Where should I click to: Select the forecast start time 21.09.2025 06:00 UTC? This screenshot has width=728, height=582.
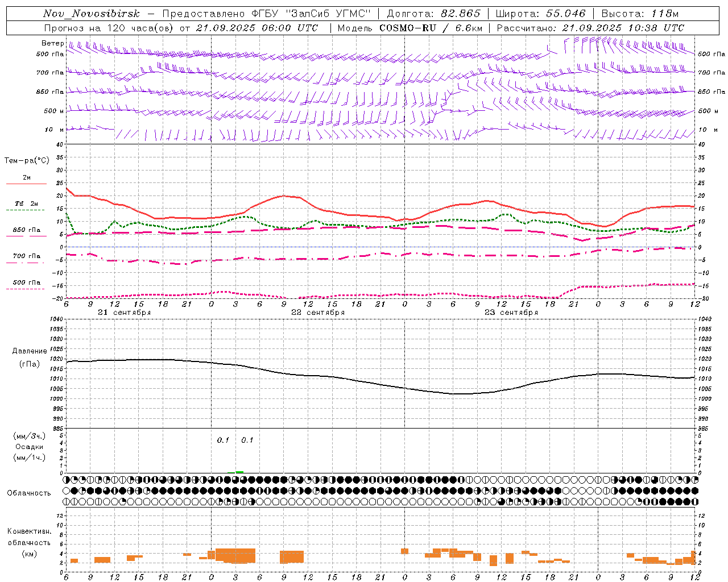point(257,28)
